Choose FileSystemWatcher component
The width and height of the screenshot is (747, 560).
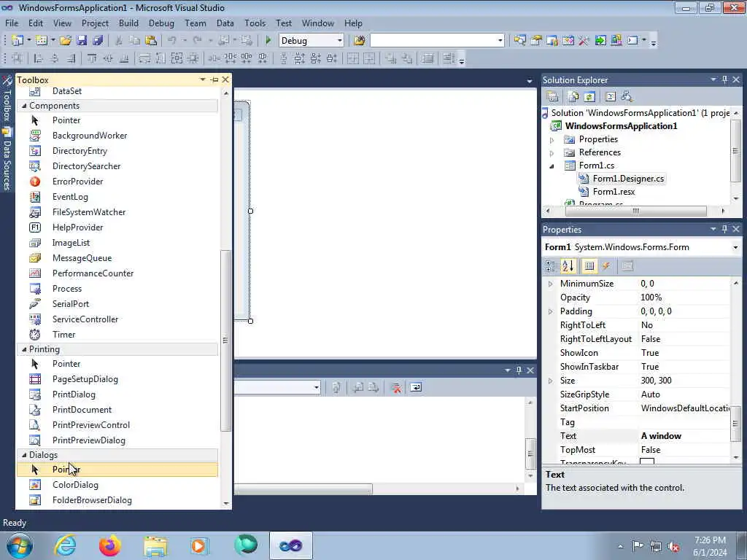tap(88, 212)
